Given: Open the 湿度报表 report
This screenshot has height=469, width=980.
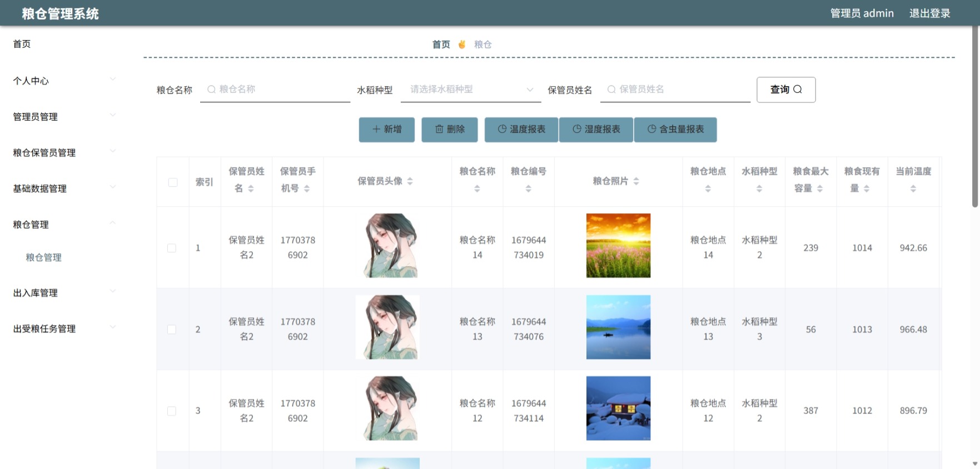Looking at the screenshot, I should click(x=596, y=129).
